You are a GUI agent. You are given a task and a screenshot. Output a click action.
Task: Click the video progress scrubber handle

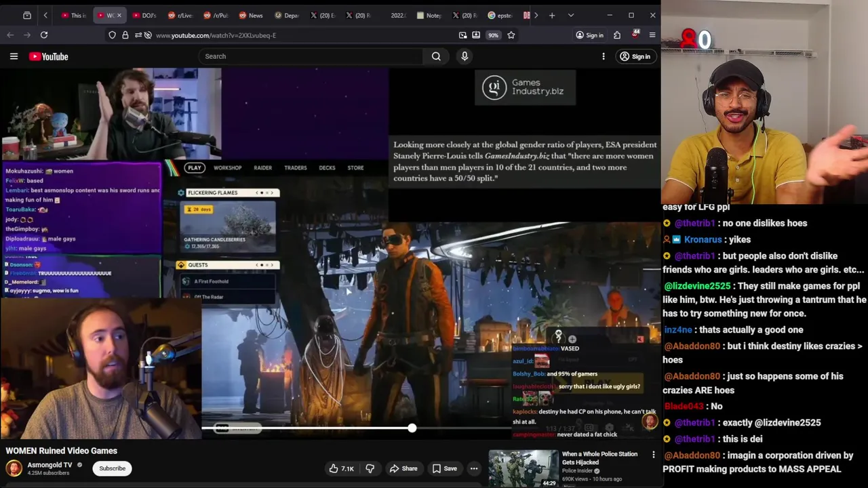pyautogui.click(x=412, y=428)
